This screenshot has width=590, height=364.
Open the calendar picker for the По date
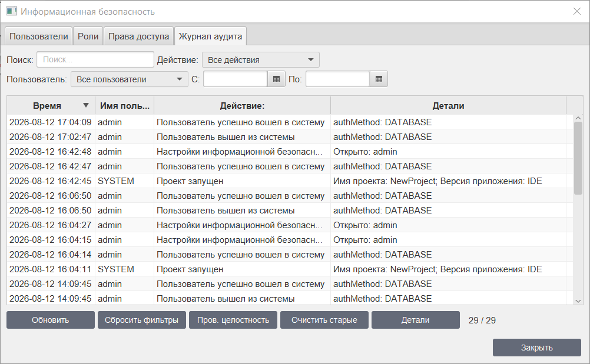379,79
